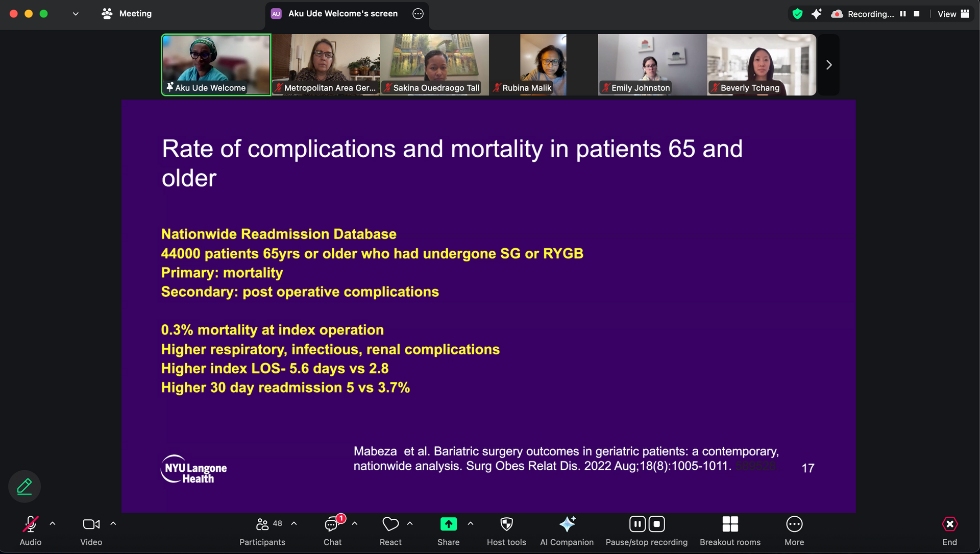
Task: Click the green annotate pencil icon
Action: coord(24,486)
